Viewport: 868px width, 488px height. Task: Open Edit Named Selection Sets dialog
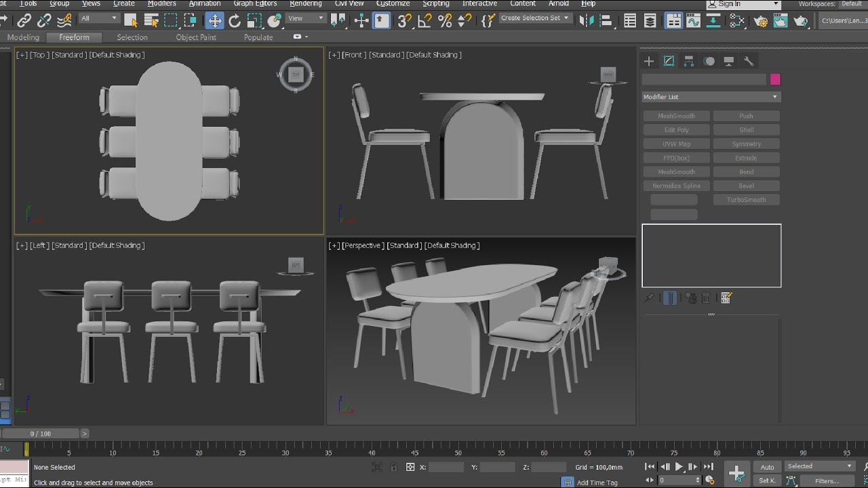point(488,21)
